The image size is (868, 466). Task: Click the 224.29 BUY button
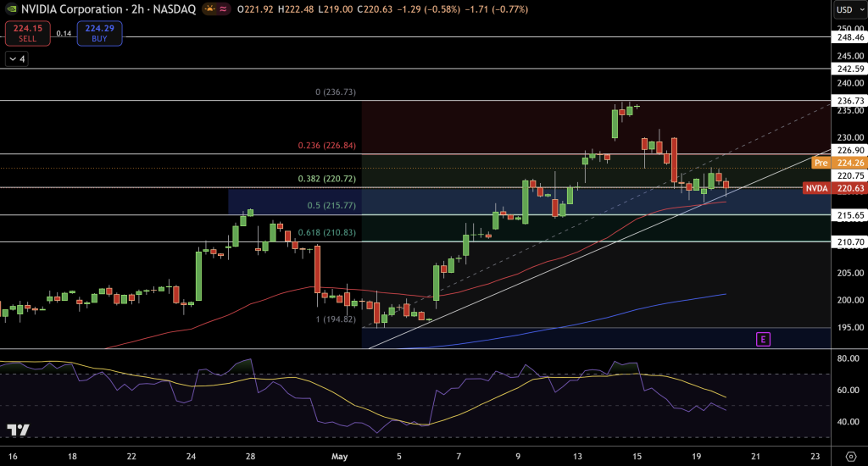pyautogui.click(x=100, y=33)
